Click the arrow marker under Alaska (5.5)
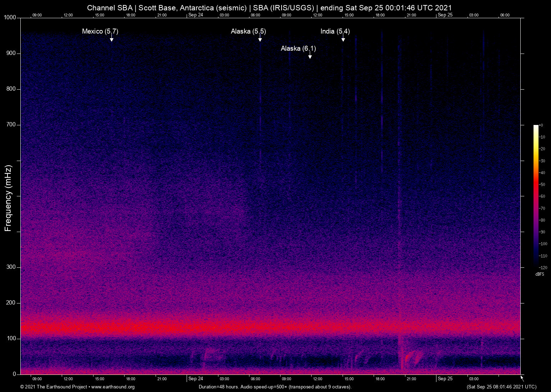This screenshot has width=551, height=392. click(260, 39)
